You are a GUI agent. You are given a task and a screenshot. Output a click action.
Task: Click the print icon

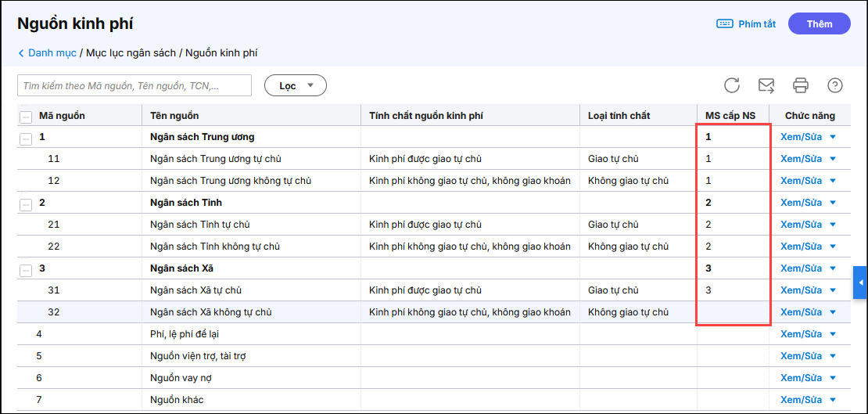pyautogui.click(x=801, y=85)
